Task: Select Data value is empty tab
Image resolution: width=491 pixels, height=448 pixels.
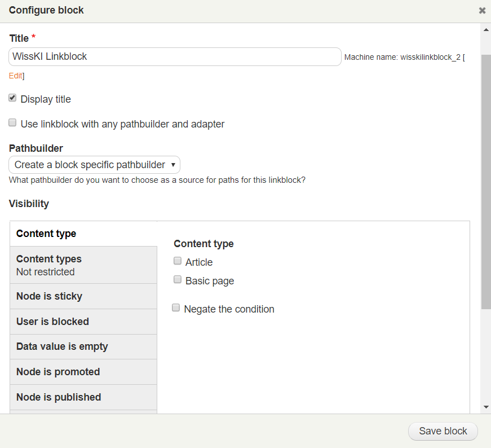Action: [x=83, y=346]
